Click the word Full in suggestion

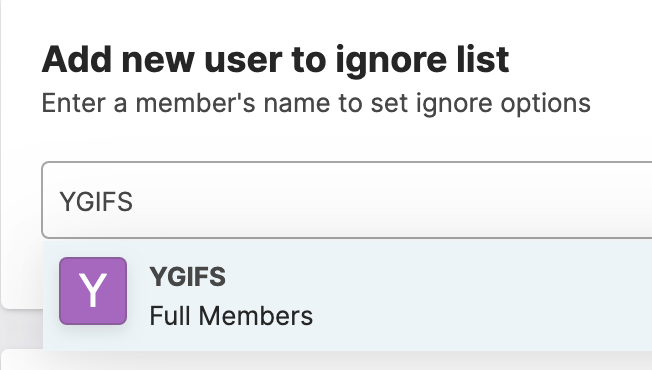click(170, 316)
